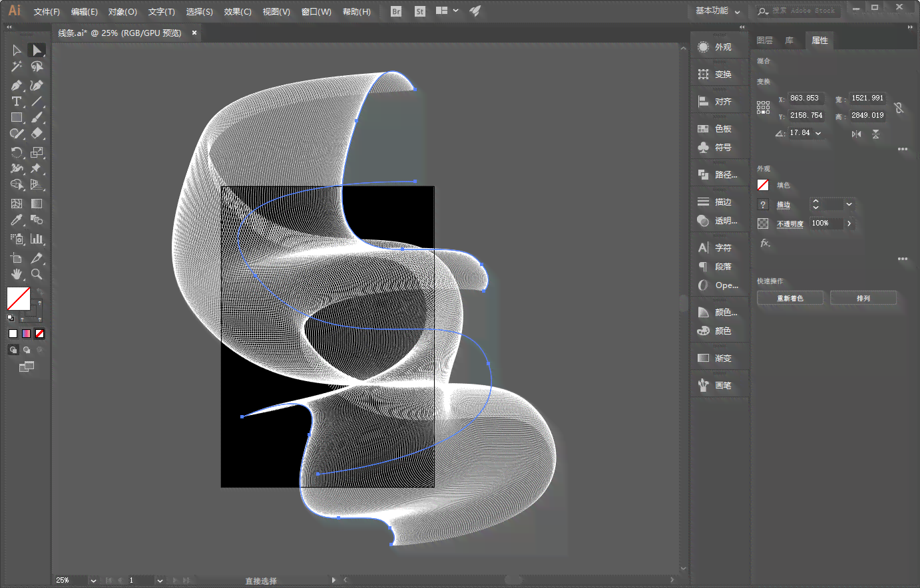Open the 窗口(W) menu
Viewport: 920px width, 588px height.
coord(316,12)
